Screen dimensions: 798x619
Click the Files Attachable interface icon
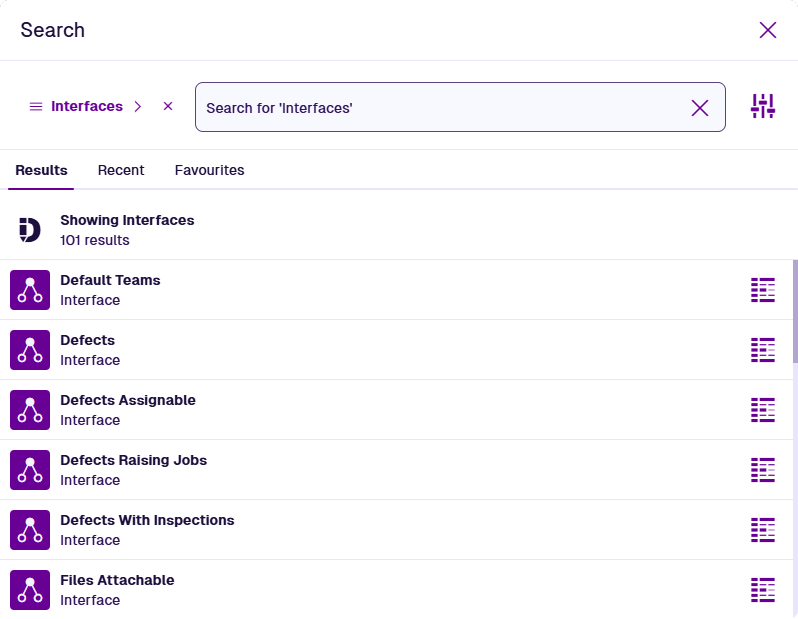pos(30,590)
